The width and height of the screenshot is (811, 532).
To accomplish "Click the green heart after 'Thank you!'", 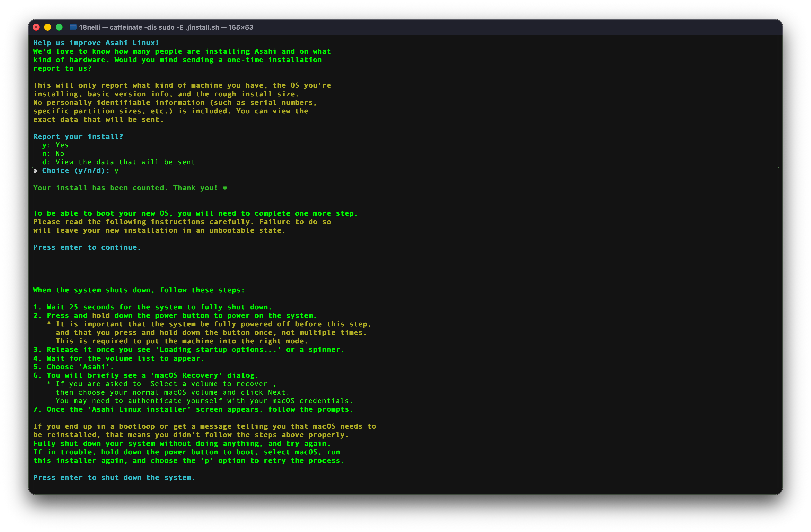I will pos(225,188).
